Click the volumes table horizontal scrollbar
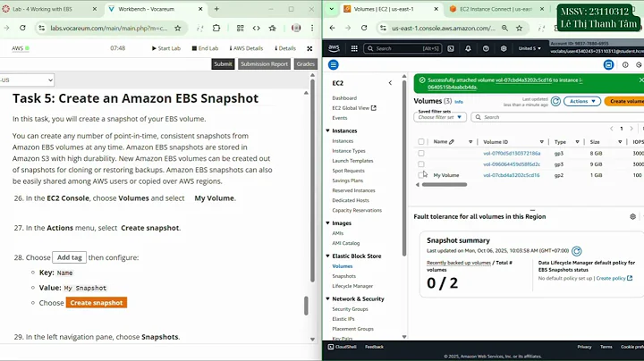644x361 pixels. point(445,185)
